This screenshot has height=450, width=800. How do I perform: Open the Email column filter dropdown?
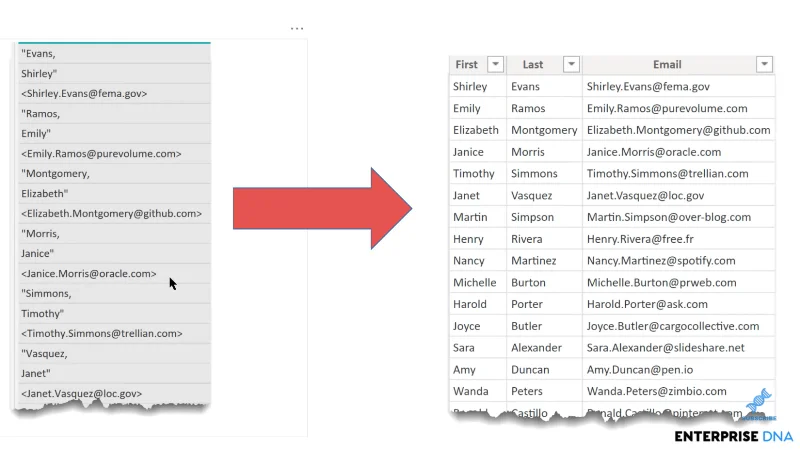(764, 64)
